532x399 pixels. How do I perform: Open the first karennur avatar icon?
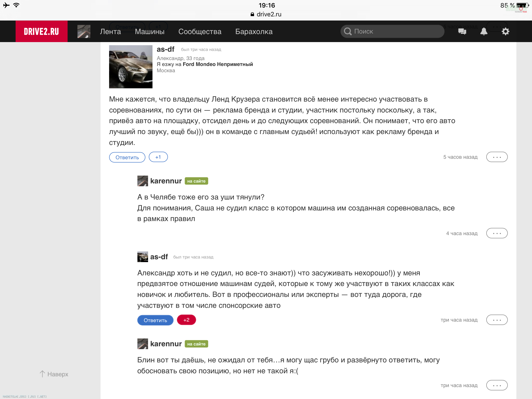(143, 181)
